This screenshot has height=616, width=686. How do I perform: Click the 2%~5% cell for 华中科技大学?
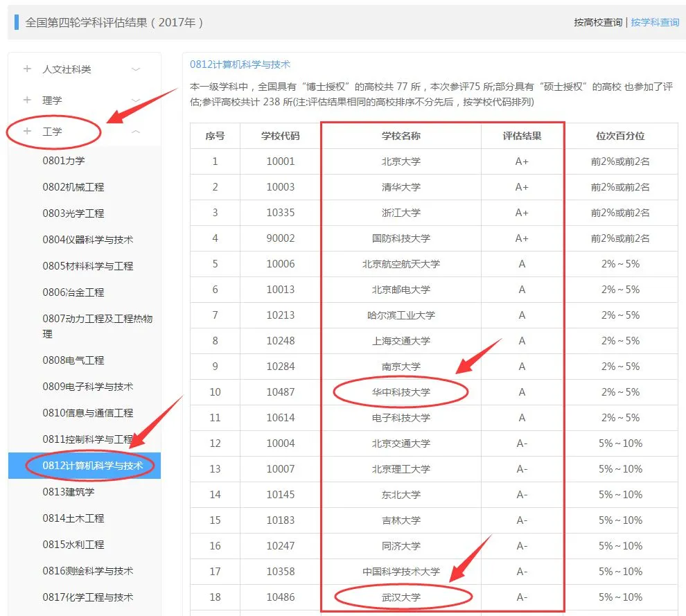pyautogui.click(x=620, y=392)
